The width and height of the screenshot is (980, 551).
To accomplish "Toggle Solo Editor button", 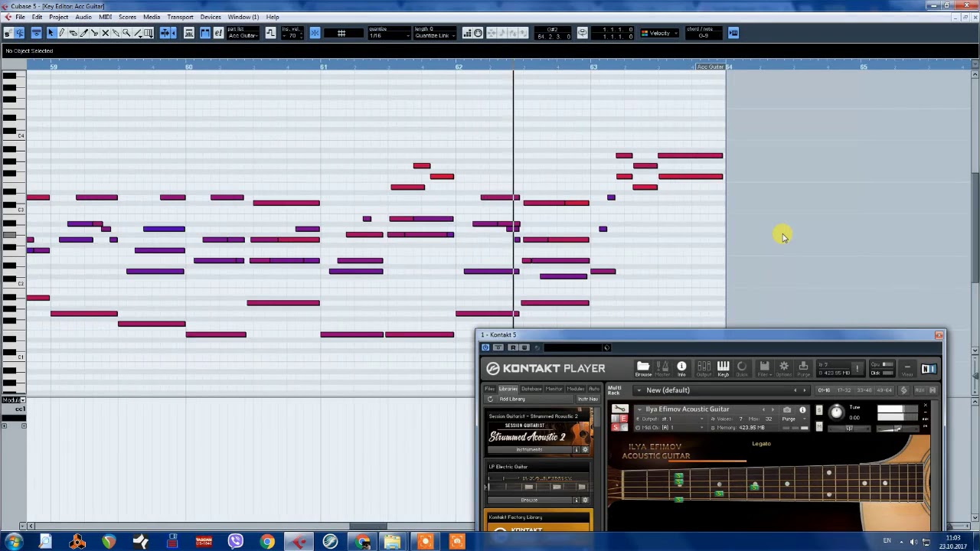I will coord(8,33).
